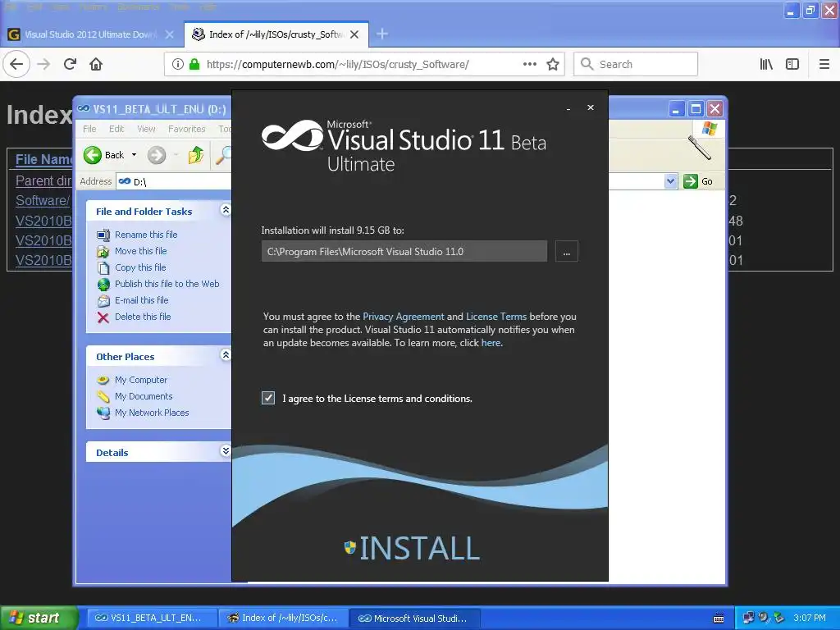
Task: Click the File Name column header link
Action: tap(43, 159)
